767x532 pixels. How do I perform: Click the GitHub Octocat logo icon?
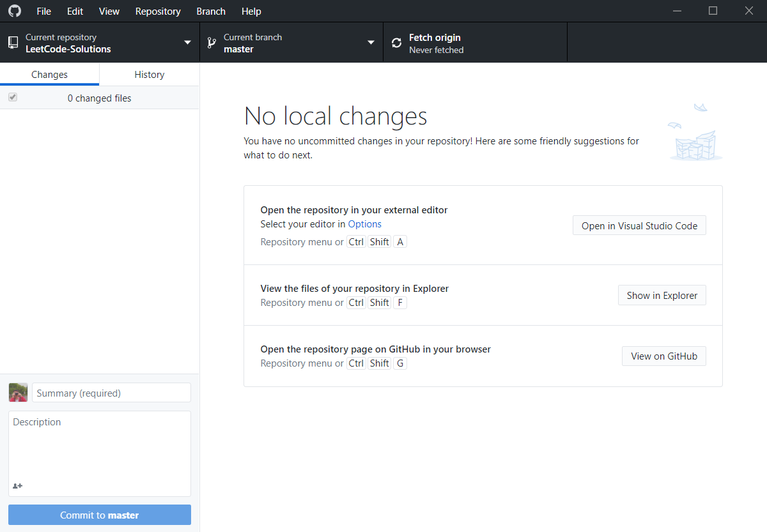pos(14,11)
